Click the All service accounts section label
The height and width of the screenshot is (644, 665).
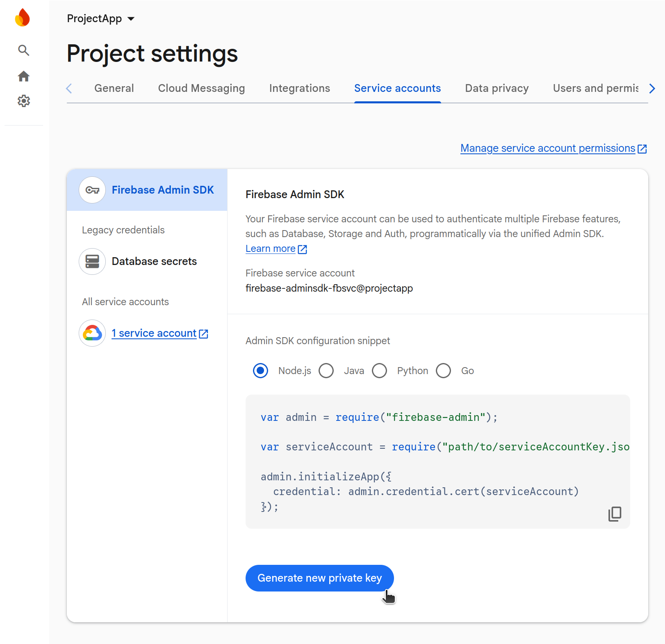point(125,302)
